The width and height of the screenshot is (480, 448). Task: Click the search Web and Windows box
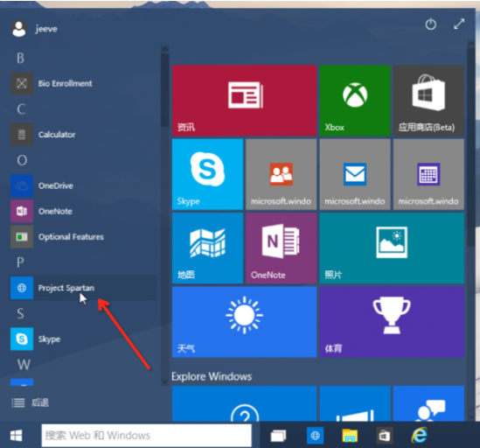click(147, 435)
